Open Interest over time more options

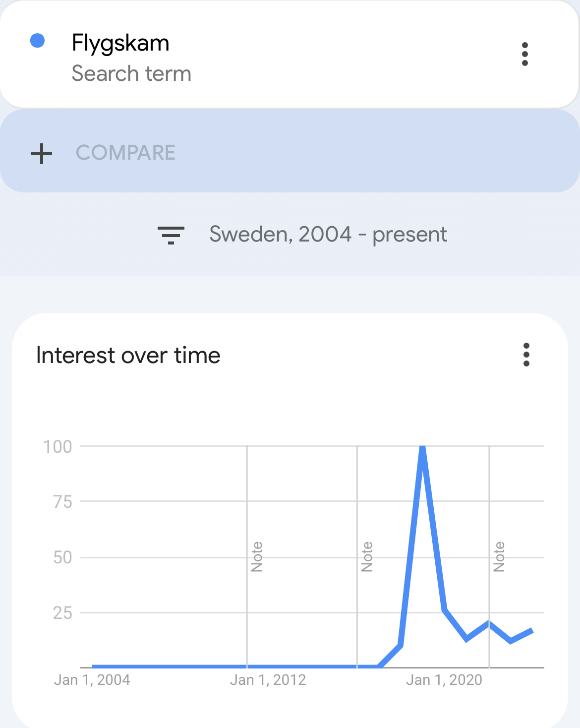[x=526, y=355]
